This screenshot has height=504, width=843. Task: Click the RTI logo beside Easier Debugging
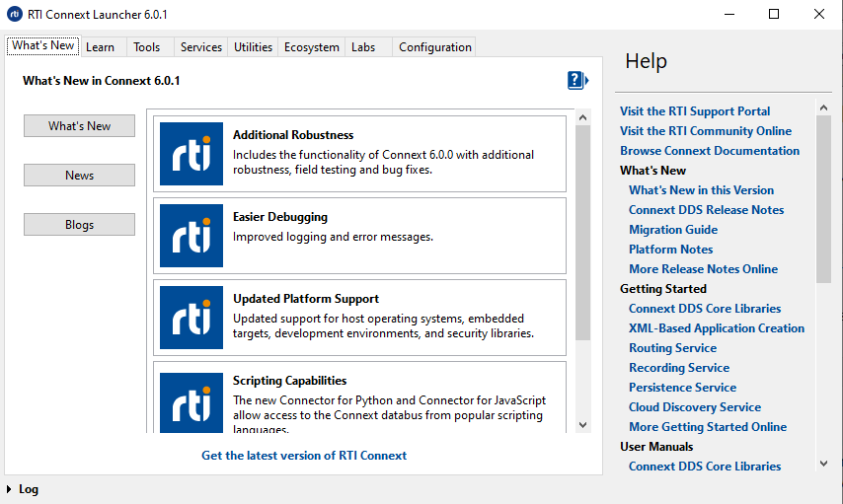[x=191, y=236]
